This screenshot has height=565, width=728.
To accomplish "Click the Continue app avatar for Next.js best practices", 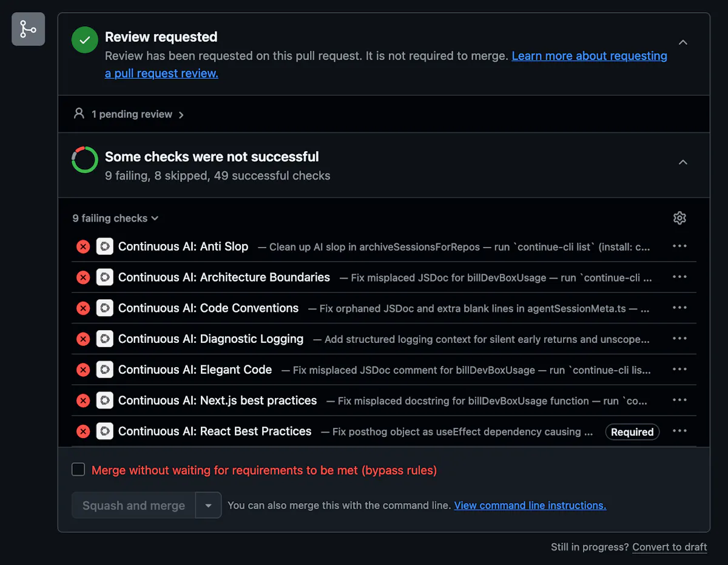I will [105, 401].
